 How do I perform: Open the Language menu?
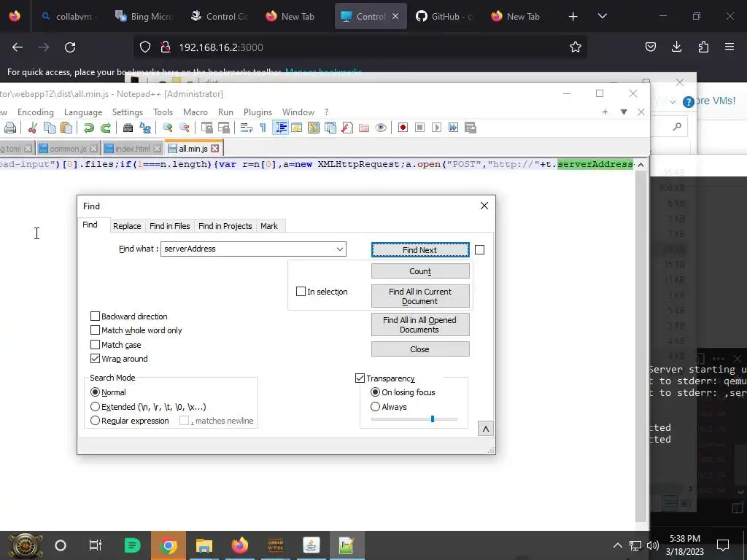tap(83, 112)
